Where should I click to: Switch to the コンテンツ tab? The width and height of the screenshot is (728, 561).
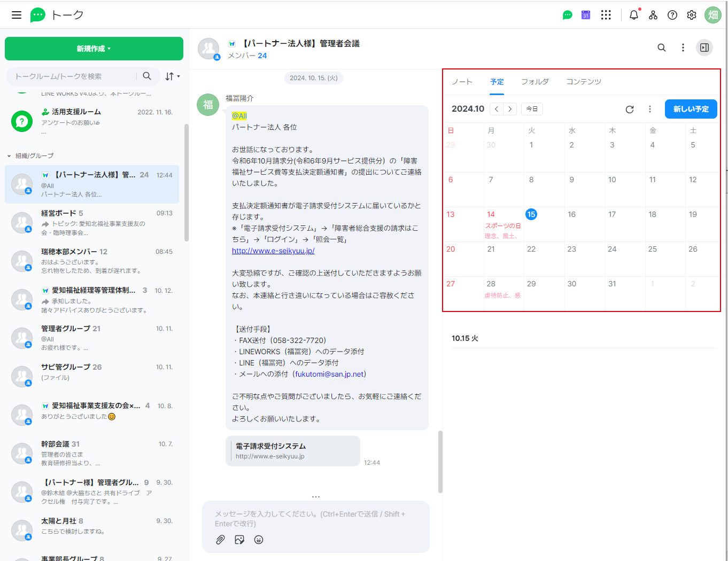pyautogui.click(x=584, y=82)
